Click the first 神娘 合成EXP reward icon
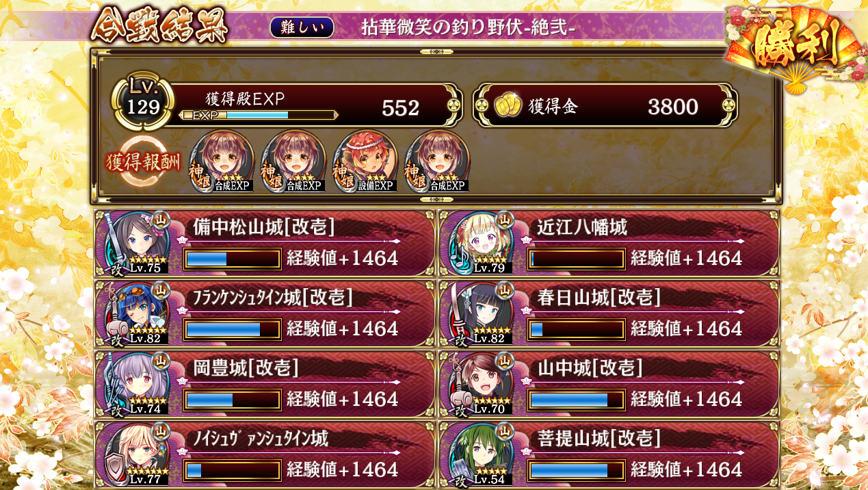 click(x=222, y=161)
